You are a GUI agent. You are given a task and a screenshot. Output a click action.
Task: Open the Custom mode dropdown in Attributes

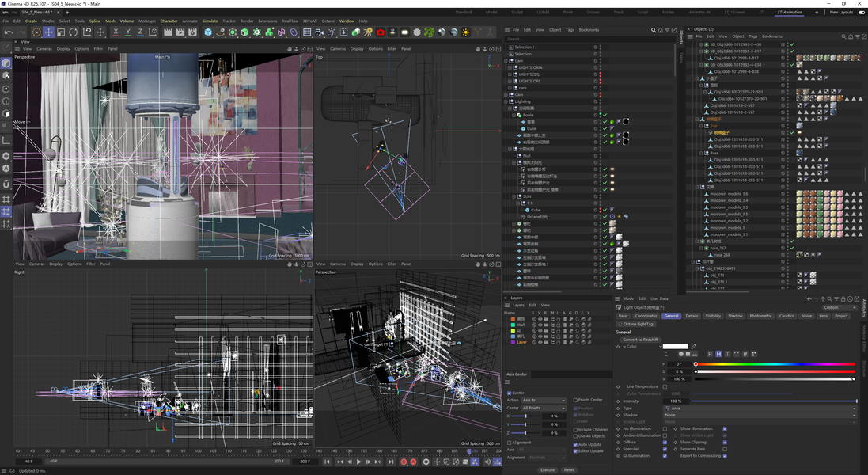click(840, 307)
